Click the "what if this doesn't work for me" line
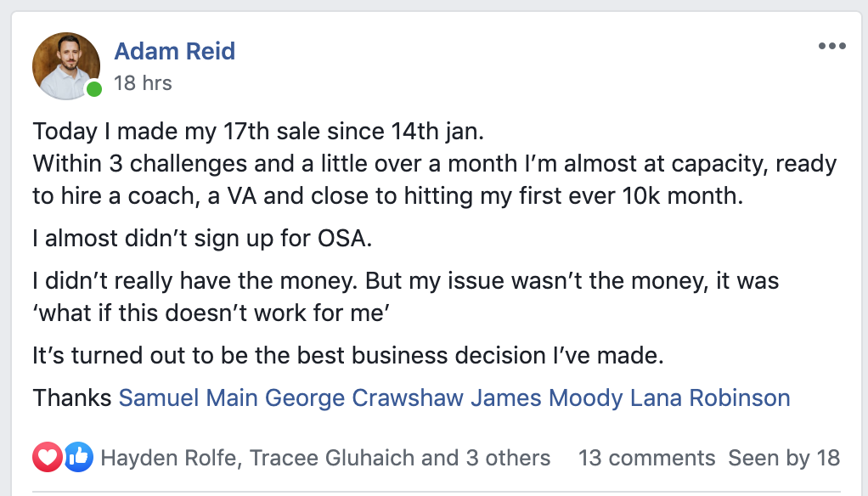868x496 pixels. click(211, 312)
